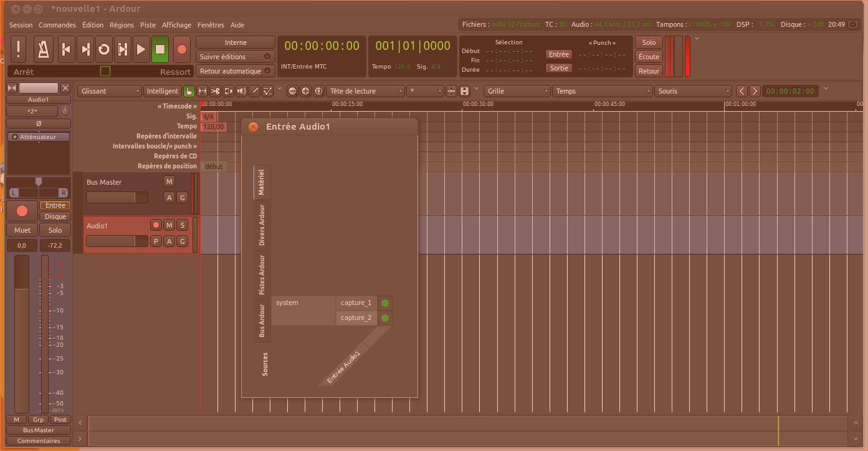
Task: Toggle Retour automatique option
Action: (236, 71)
